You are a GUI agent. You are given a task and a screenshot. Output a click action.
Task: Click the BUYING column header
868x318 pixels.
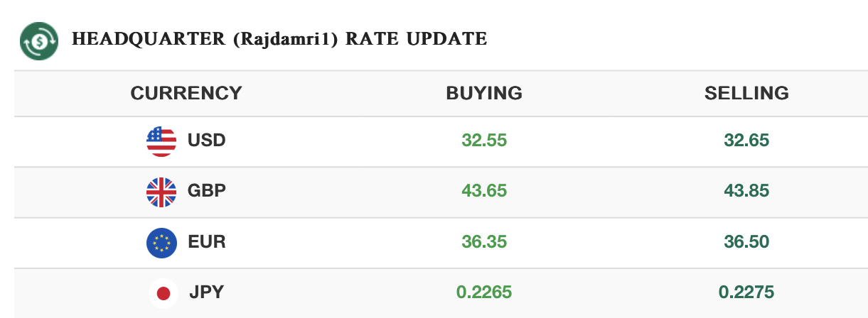484,93
